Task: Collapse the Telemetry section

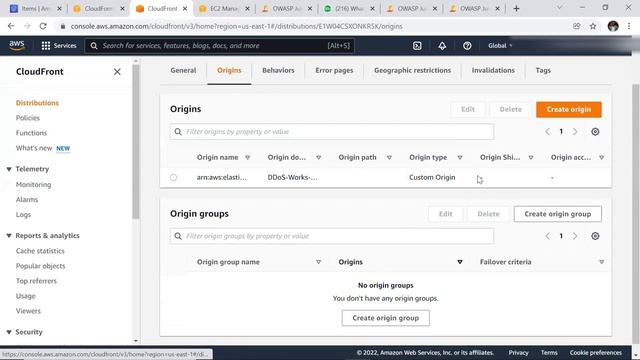Action: pos(9,169)
